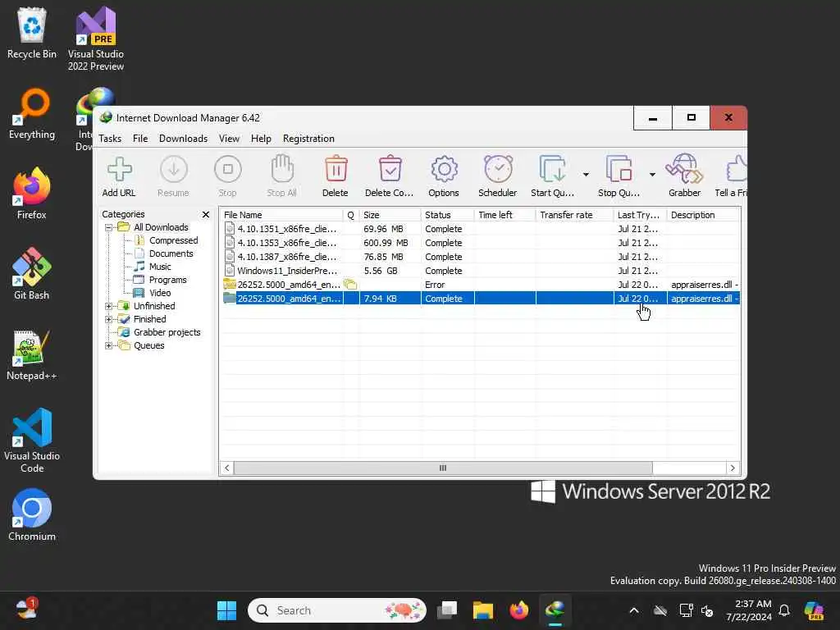Open the Tasks menu
Screen dimensions: 840x630
[x=110, y=138]
